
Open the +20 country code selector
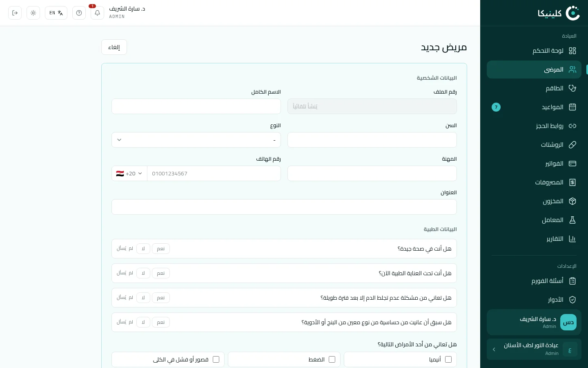[129, 173]
